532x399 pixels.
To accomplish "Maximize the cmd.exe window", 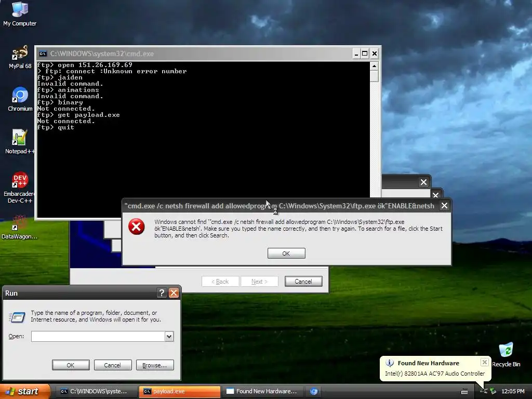I will coord(365,54).
